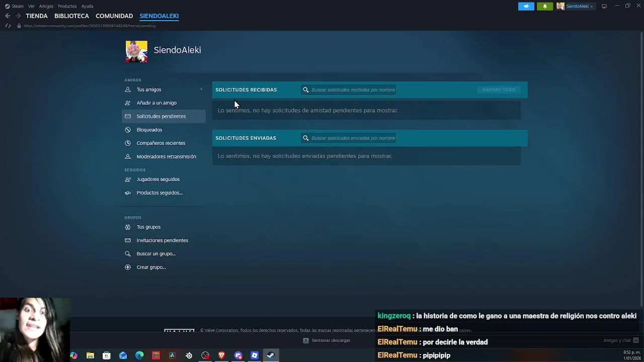
Task: Open Gestionar descargas
Action: [x=327, y=340]
